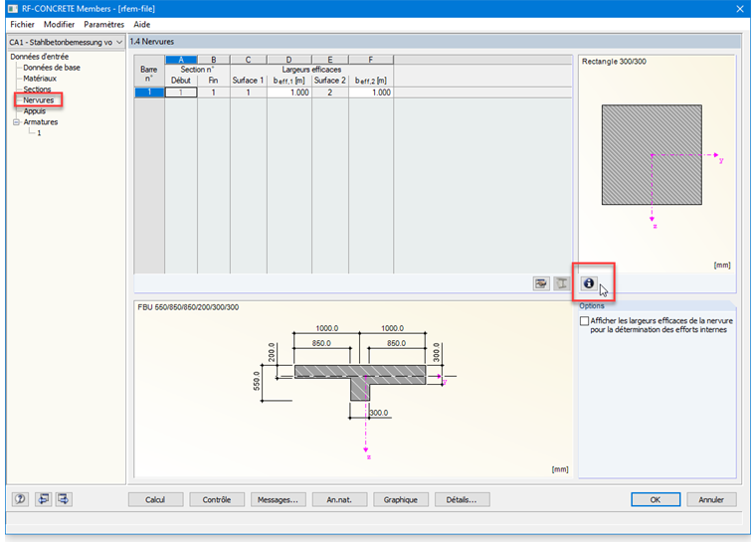Click the Fin section cell of row 1
756x542 pixels.
(214, 92)
